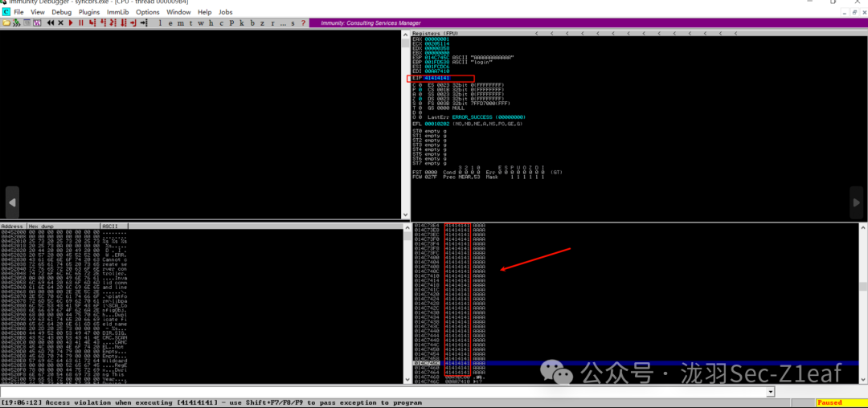This screenshot has width=868, height=408.
Task: Open the File menu
Action: pyautogui.click(x=20, y=12)
